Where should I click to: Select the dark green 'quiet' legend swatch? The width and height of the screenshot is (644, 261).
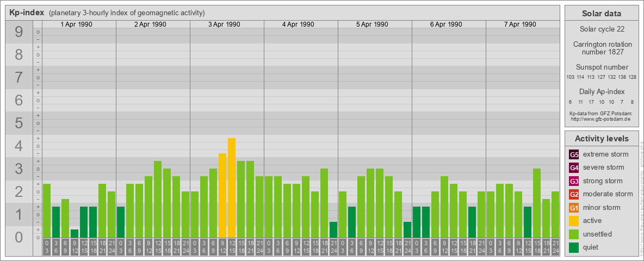tap(574, 247)
